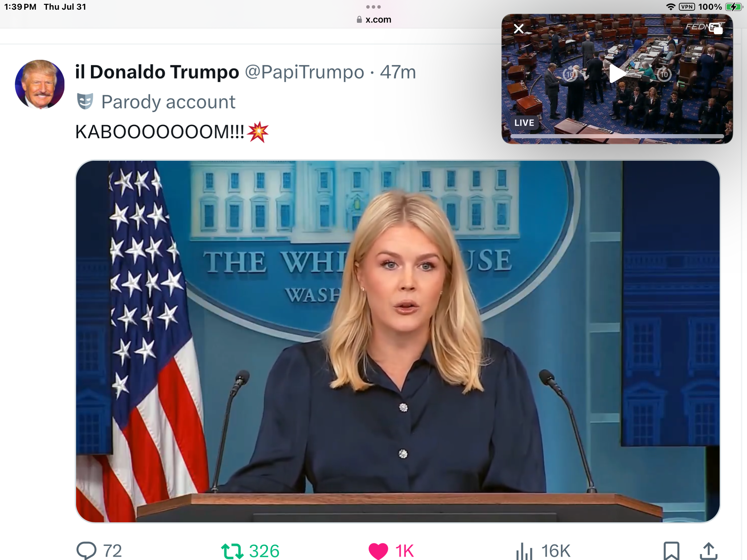Image resolution: width=747 pixels, height=560 pixels.
Task: Open the three-dot multitasking menu
Action: coord(373,7)
